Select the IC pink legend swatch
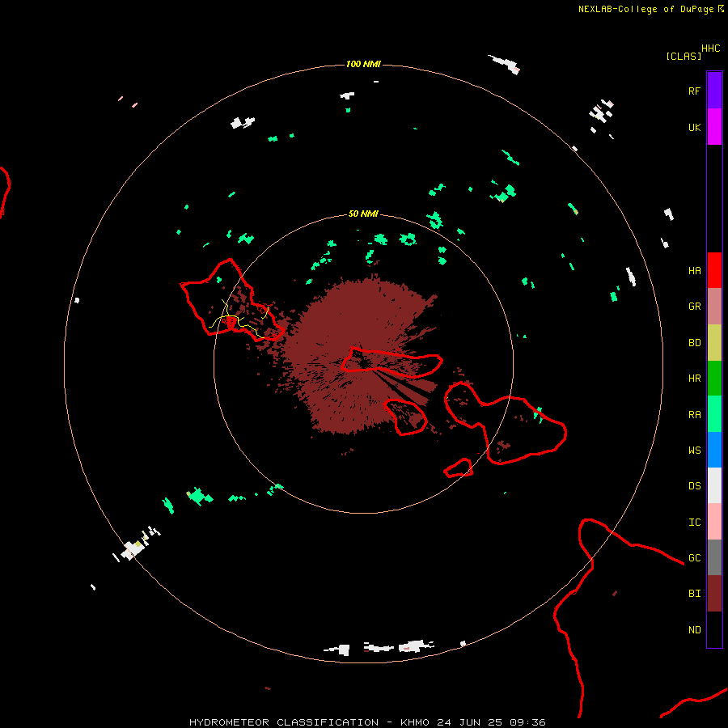 714,522
